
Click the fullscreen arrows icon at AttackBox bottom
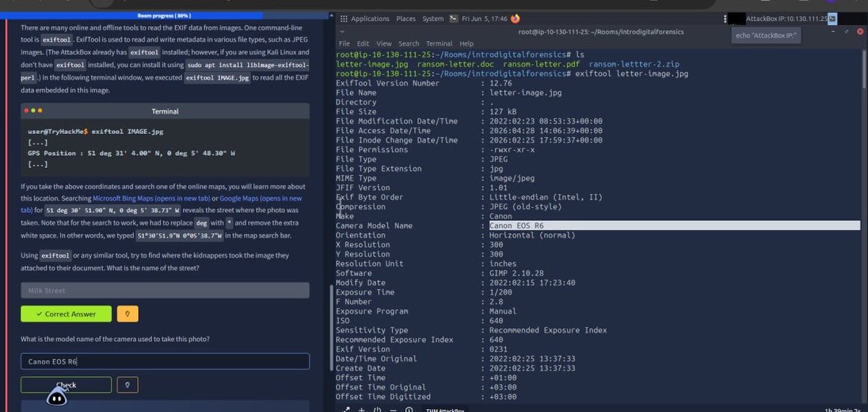click(346, 409)
